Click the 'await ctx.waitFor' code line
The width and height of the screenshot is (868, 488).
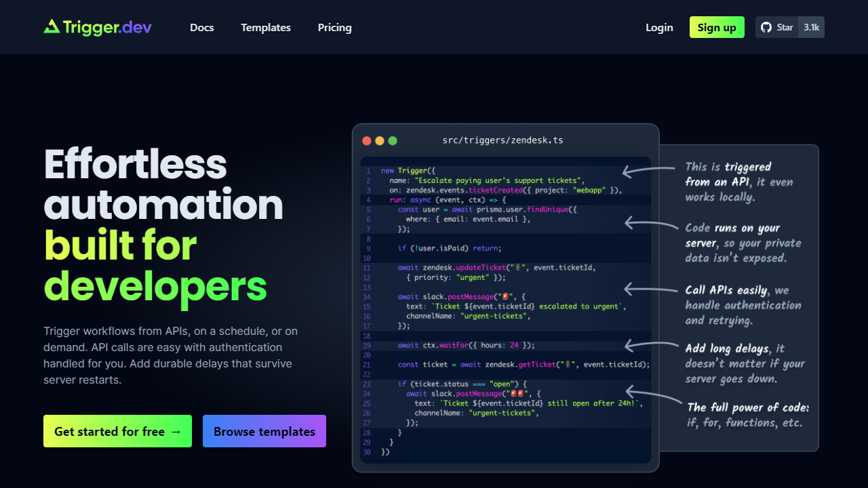click(467, 346)
